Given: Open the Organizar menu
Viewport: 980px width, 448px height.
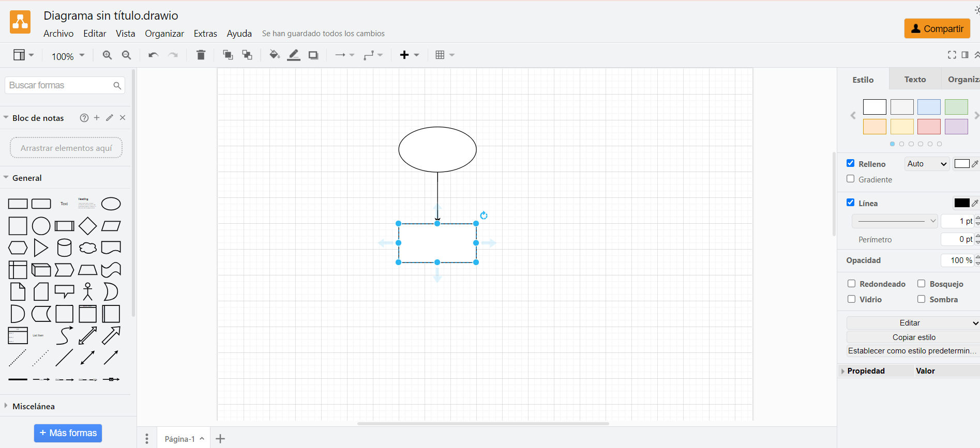Looking at the screenshot, I should click(x=164, y=34).
